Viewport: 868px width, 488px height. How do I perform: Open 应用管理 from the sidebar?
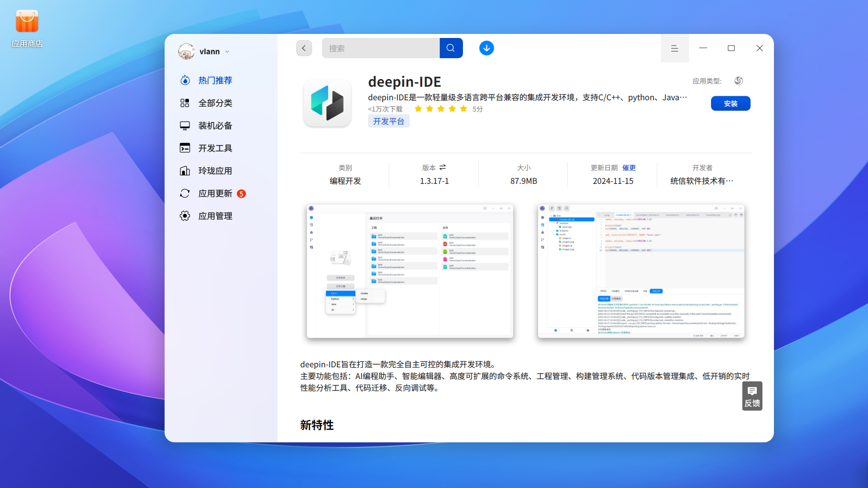click(215, 216)
